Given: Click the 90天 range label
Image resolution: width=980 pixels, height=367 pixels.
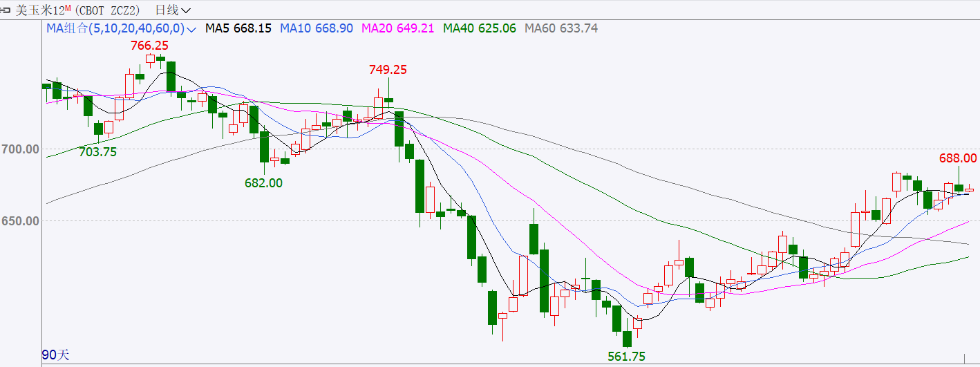Looking at the screenshot, I should click(x=56, y=355).
